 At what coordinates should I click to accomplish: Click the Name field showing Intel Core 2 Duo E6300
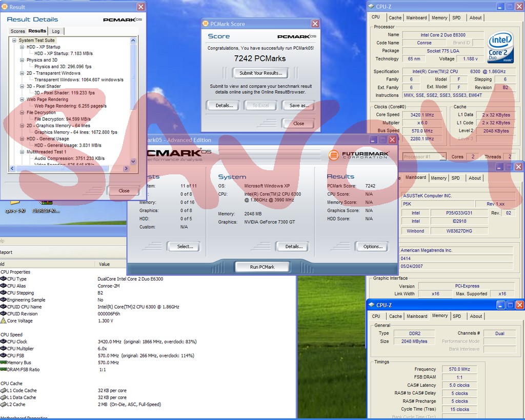[x=442, y=35]
